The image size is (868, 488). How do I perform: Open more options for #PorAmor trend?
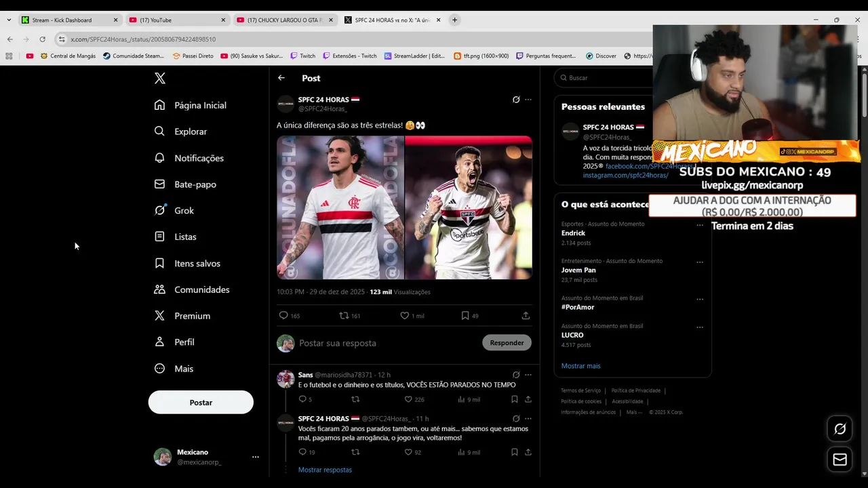click(700, 299)
